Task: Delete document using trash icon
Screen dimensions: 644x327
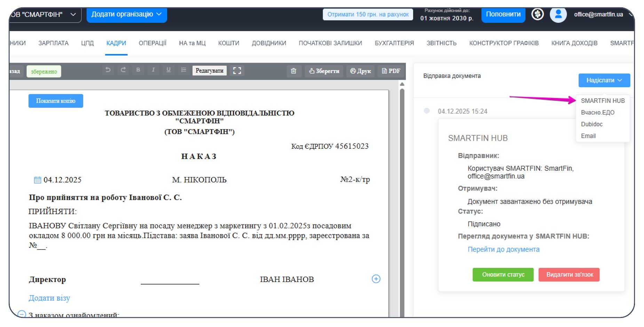Action: pyautogui.click(x=294, y=71)
